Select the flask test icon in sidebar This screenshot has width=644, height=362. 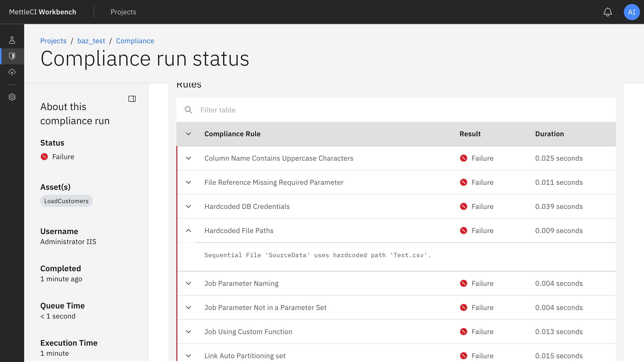12,40
